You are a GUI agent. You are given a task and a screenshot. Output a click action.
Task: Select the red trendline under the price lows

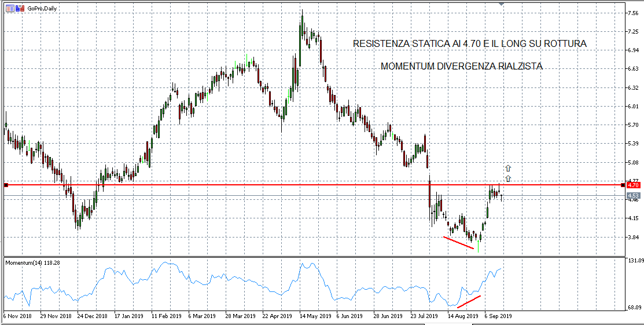pyautogui.click(x=458, y=243)
